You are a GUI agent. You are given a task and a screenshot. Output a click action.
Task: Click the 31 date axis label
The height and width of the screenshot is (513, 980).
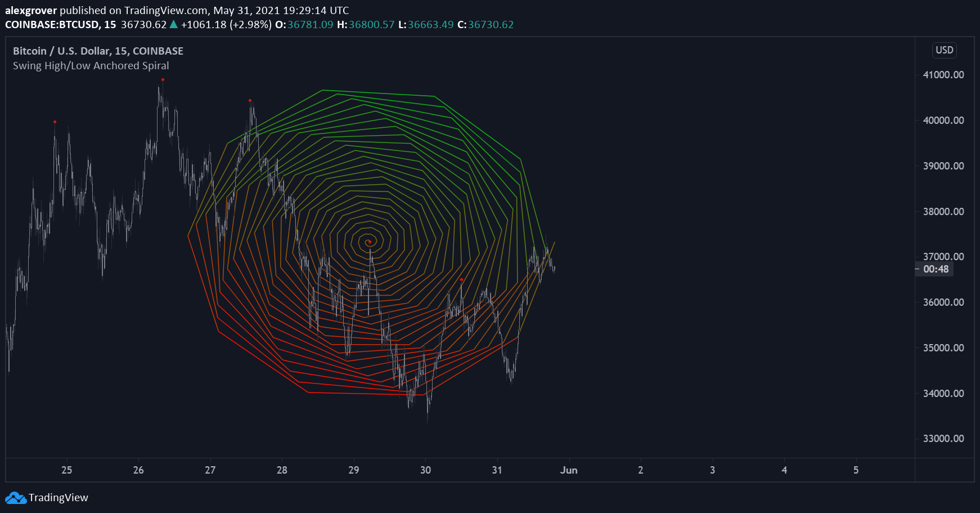(497, 470)
